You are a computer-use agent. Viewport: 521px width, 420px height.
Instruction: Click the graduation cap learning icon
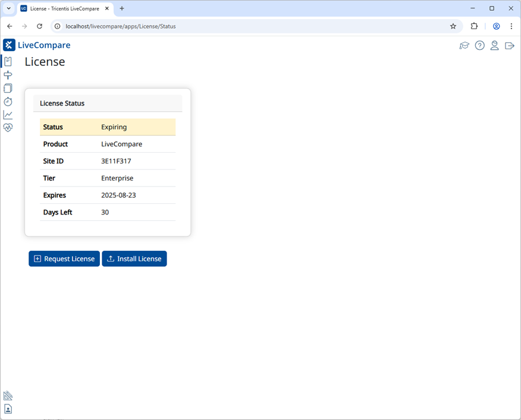[x=464, y=46]
